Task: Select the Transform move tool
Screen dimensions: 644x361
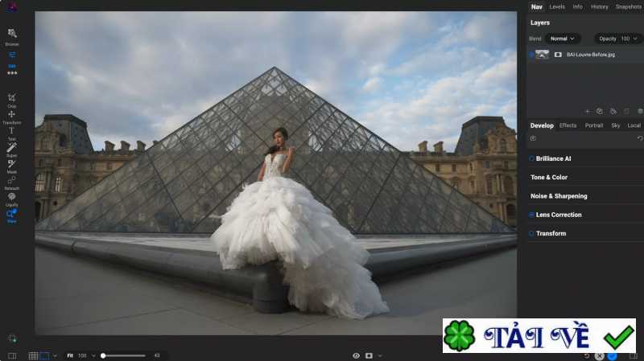Action: 11,117
